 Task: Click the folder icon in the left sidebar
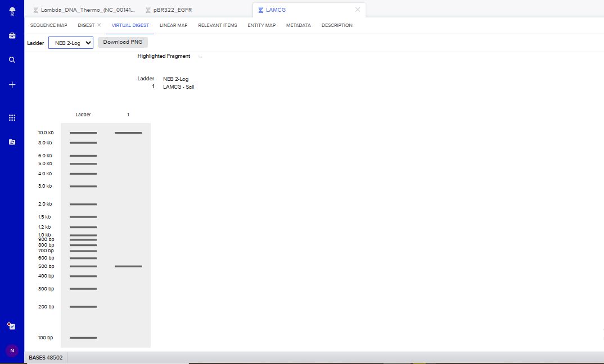[12, 142]
